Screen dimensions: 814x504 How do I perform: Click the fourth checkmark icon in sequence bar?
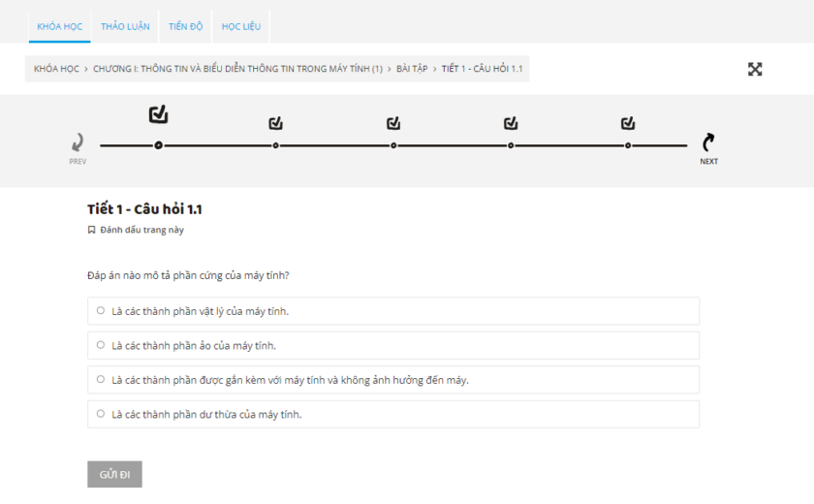click(511, 123)
